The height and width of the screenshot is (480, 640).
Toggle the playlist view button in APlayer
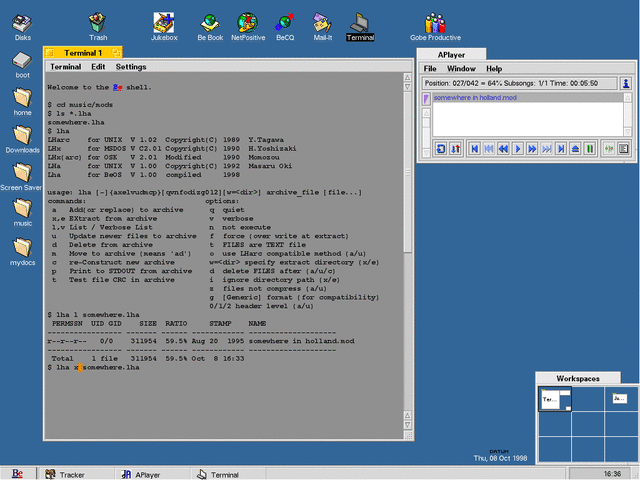point(623,149)
